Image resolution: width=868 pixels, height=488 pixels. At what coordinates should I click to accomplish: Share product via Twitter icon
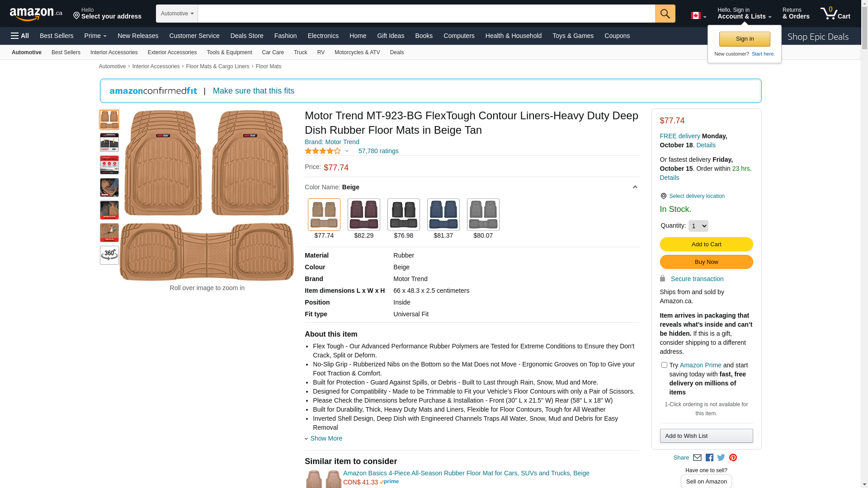coord(721,458)
